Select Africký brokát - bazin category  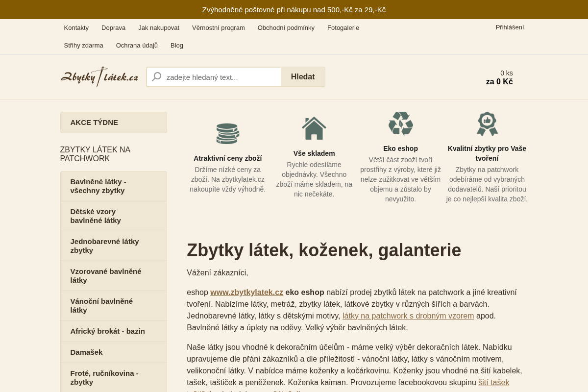pos(114,331)
